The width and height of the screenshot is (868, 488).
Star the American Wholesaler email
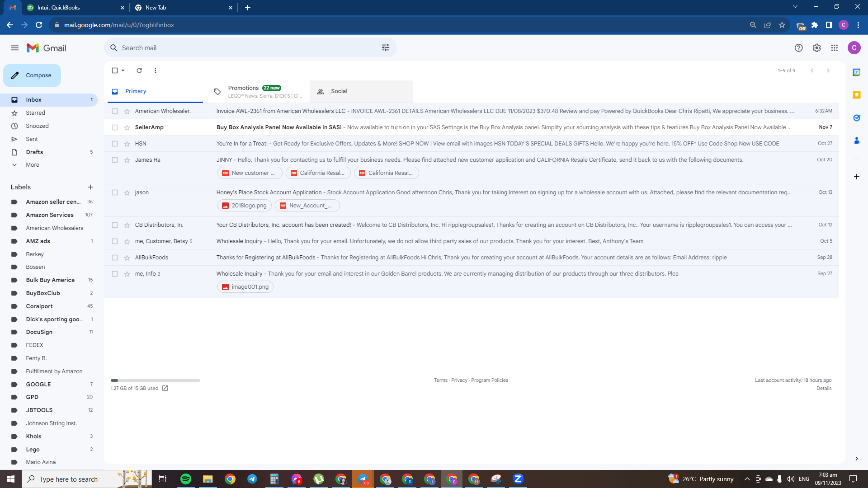(127, 111)
